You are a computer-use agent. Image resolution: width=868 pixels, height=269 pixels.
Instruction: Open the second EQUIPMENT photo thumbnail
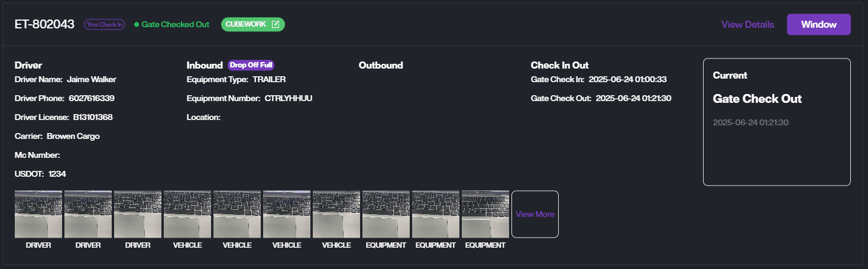click(436, 214)
